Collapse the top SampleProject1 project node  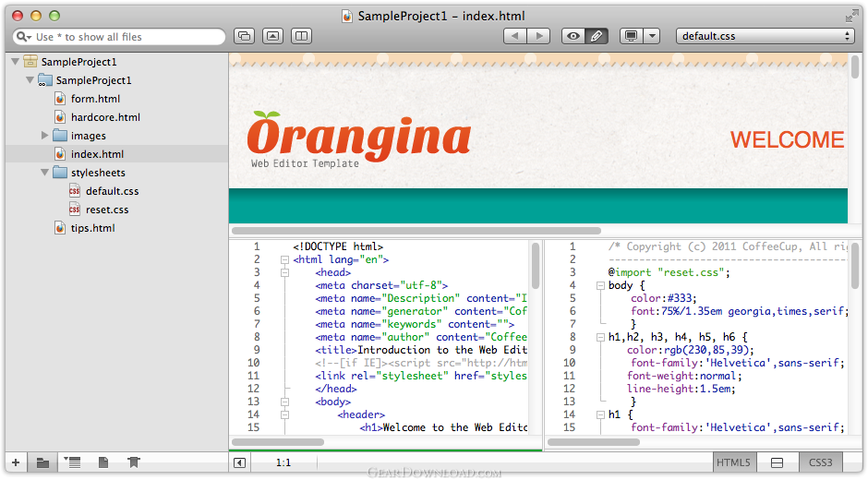16,62
